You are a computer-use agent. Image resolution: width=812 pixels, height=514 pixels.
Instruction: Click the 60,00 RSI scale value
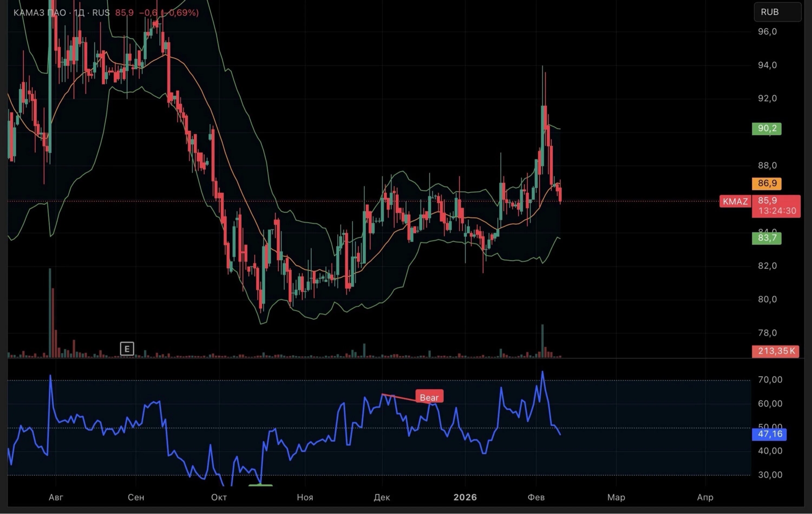point(770,404)
